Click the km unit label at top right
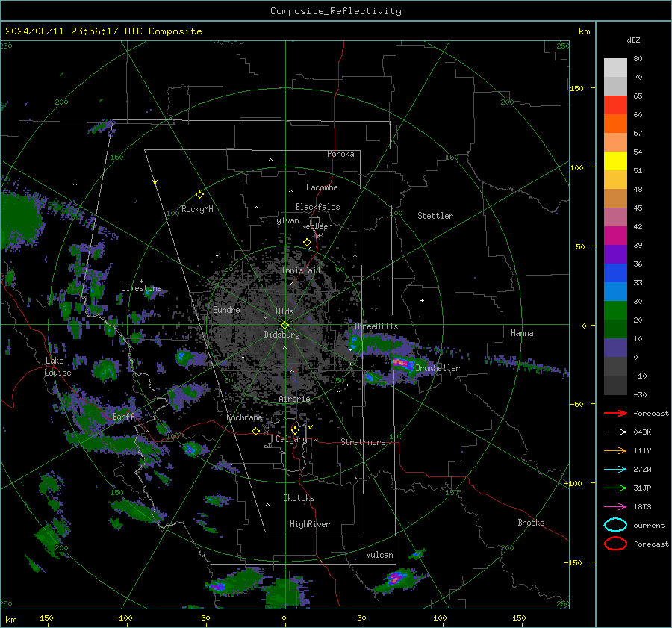This screenshot has width=672, height=628. click(584, 31)
